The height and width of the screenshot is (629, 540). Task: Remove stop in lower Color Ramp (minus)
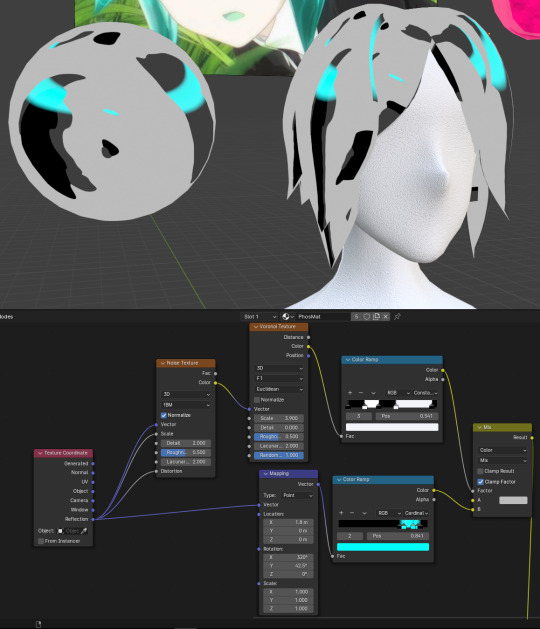point(352,513)
